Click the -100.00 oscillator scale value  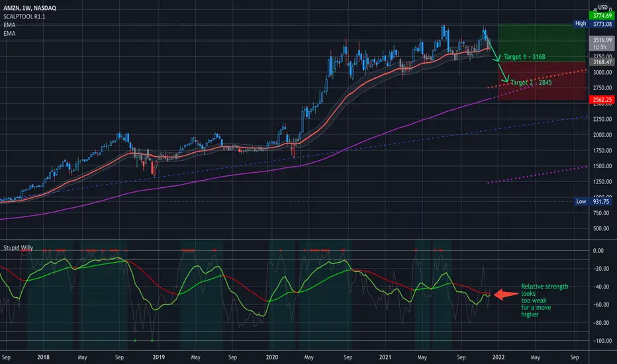point(601,341)
